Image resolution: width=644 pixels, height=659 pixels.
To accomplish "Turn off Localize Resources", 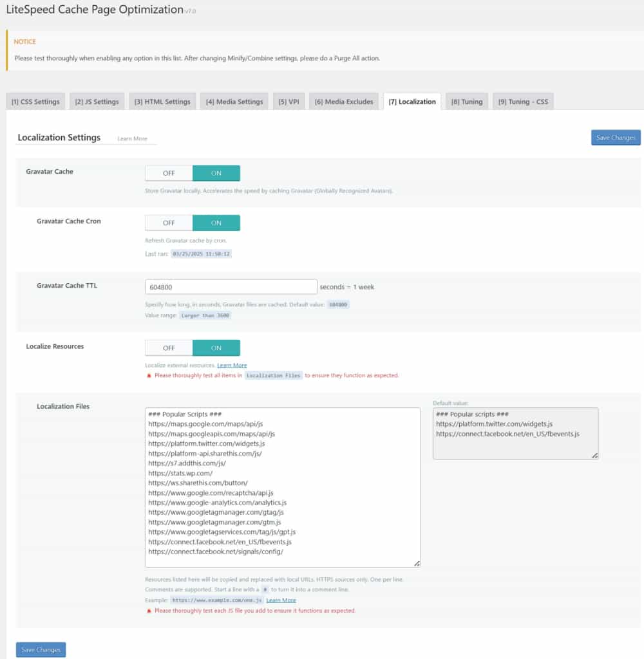I will click(x=168, y=348).
